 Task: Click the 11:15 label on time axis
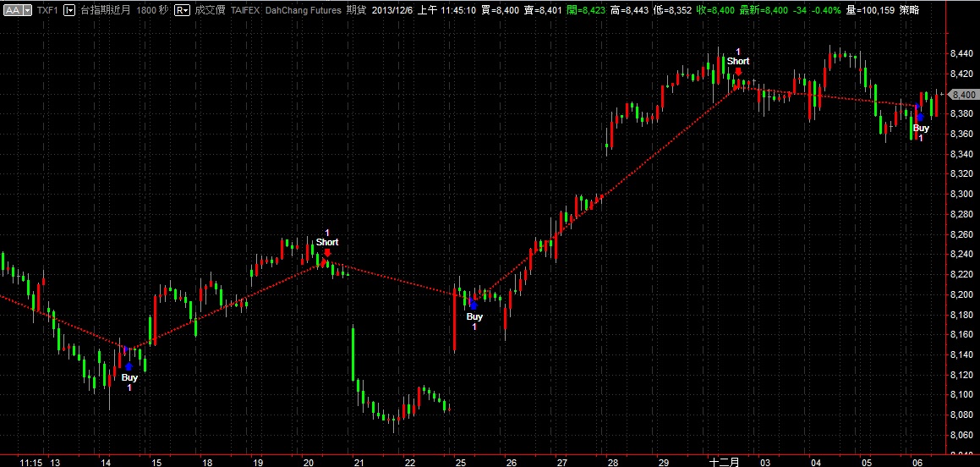click(x=30, y=462)
